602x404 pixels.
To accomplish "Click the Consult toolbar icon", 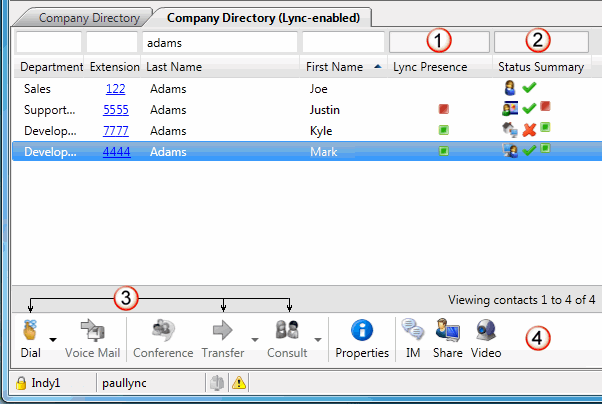I will (287, 330).
